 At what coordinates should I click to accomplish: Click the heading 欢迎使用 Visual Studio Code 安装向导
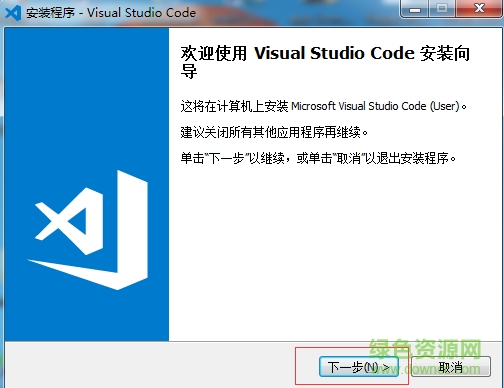coord(325,62)
